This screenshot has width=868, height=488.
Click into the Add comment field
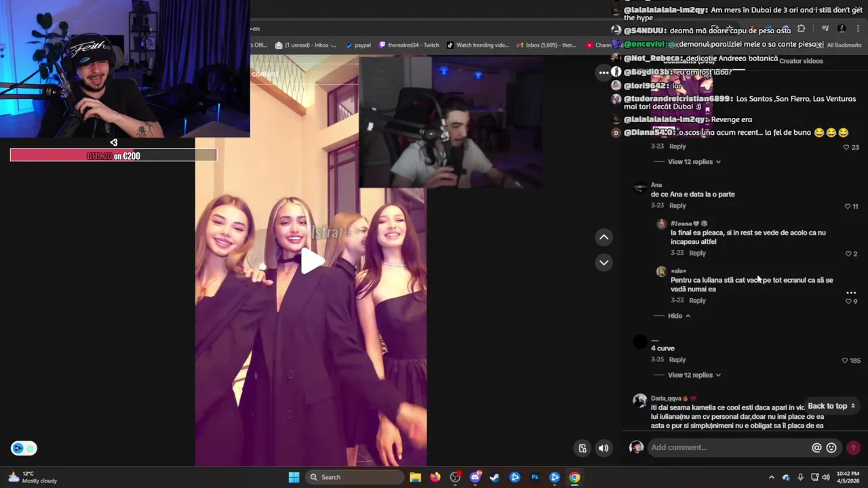(x=729, y=447)
